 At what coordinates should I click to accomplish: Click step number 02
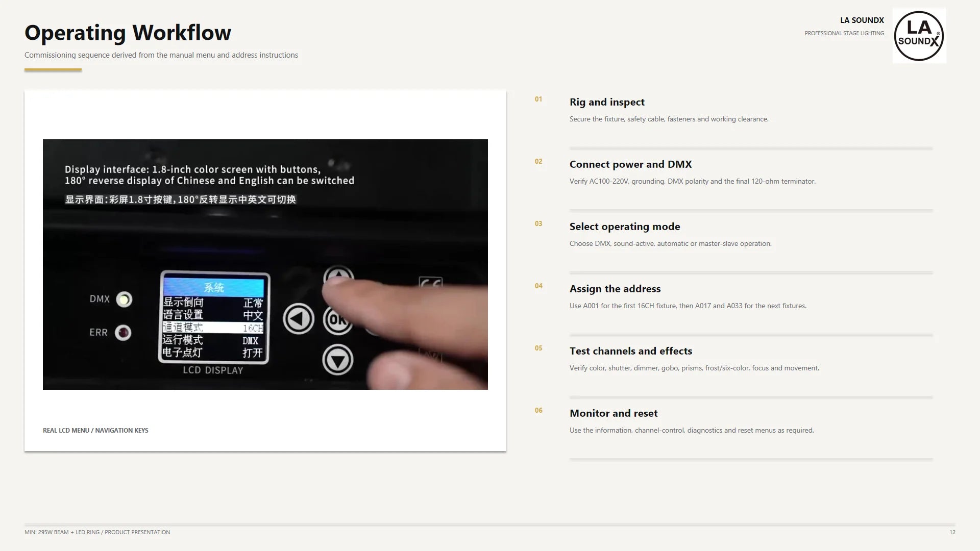(538, 161)
